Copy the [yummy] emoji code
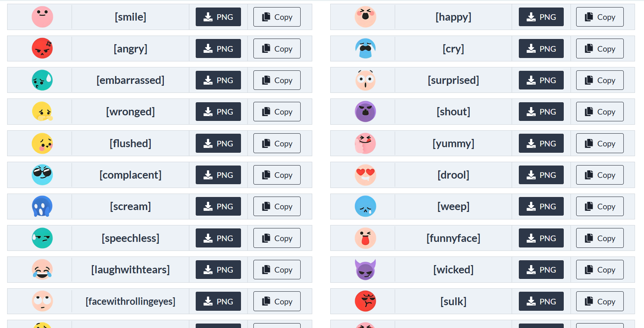 (600, 143)
